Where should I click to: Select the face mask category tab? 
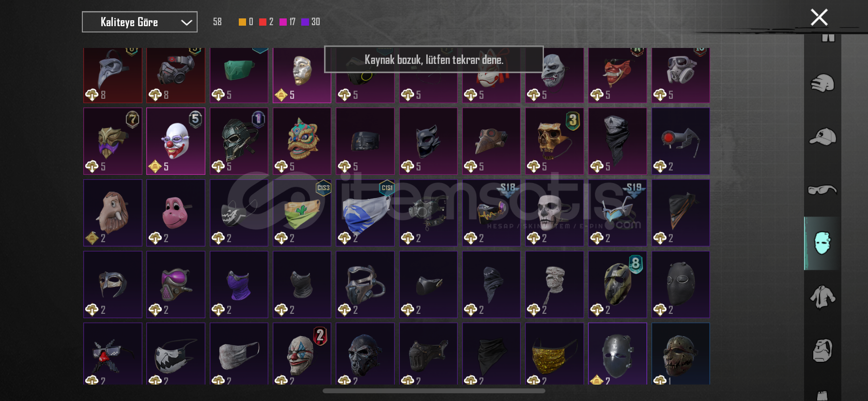822,243
